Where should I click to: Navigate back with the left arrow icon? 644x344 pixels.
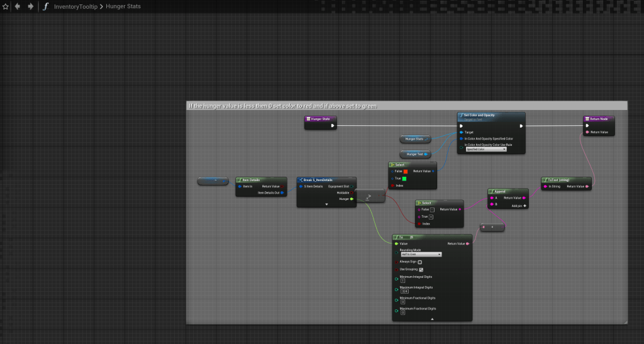[x=18, y=6]
